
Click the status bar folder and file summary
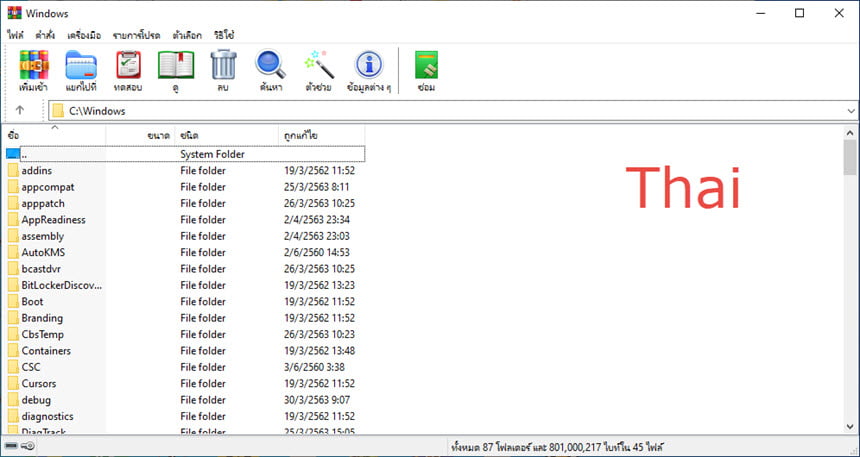tap(558, 447)
